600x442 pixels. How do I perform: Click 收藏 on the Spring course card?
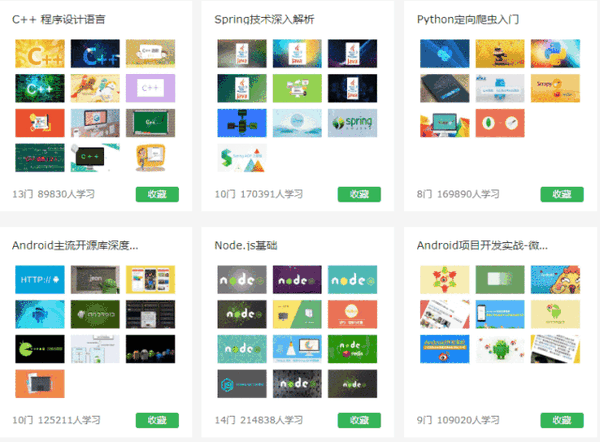[359, 194]
